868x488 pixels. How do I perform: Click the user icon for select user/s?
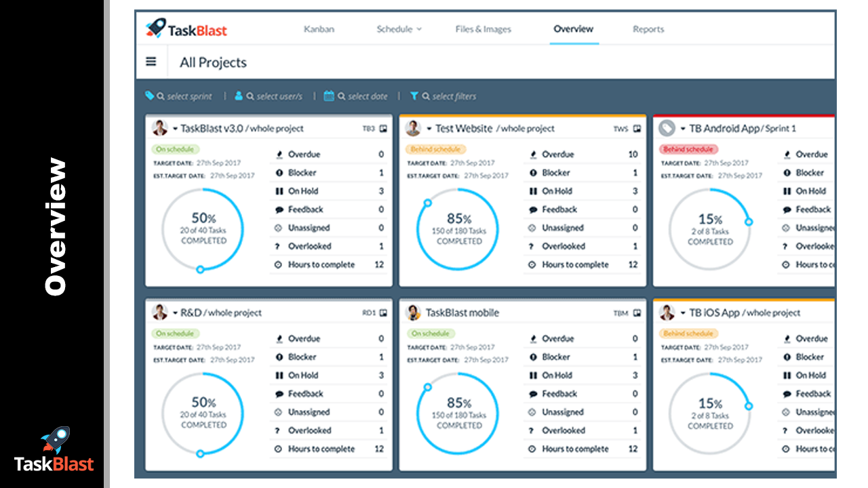(x=239, y=96)
